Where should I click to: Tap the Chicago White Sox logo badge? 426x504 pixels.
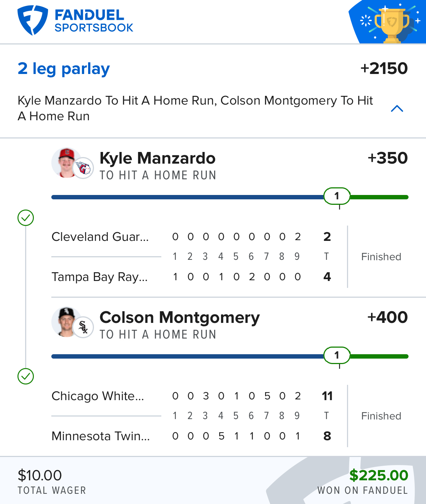click(x=83, y=327)
